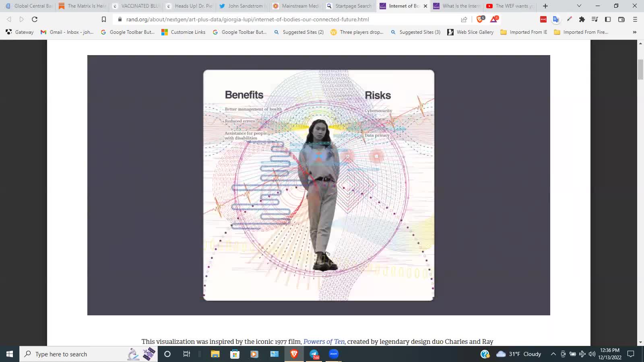The image size is (644, 362).
Task: Open the clock showing 12:36 PM
Action: click(610, 354)
